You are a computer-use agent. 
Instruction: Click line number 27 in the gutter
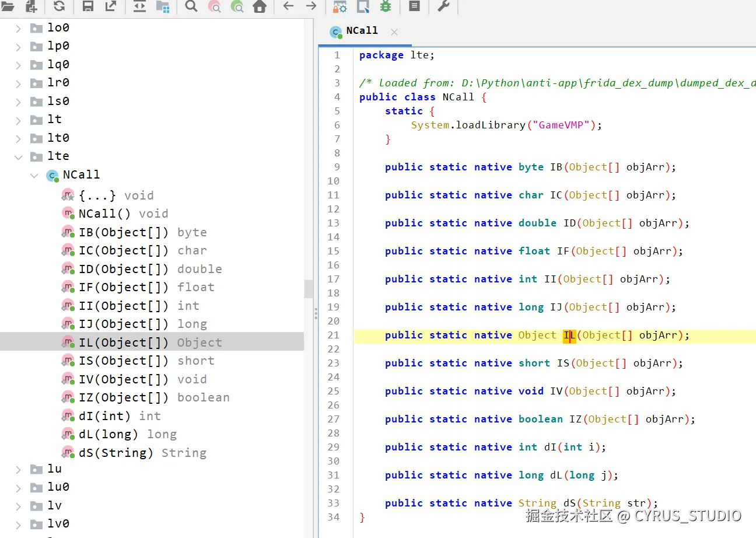pos(334,419)
